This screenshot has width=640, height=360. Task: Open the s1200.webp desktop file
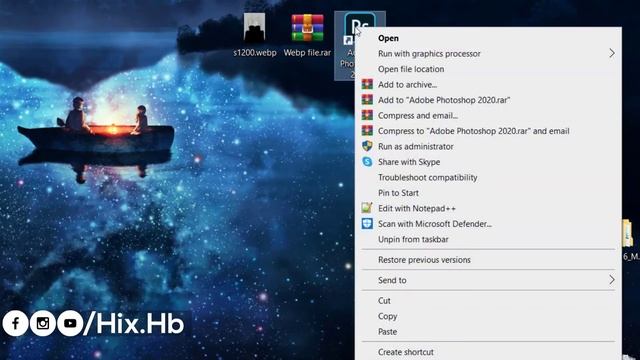pos(254,35)
